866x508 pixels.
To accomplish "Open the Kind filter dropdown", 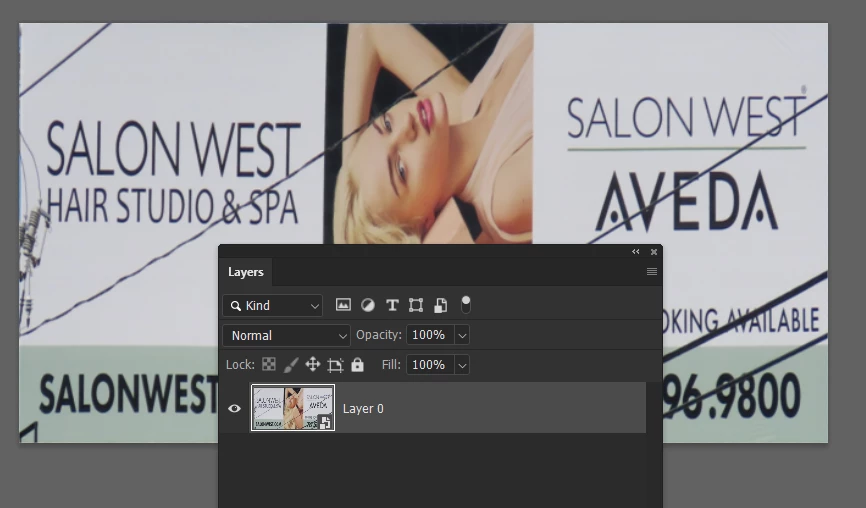I will coord(273,305).
